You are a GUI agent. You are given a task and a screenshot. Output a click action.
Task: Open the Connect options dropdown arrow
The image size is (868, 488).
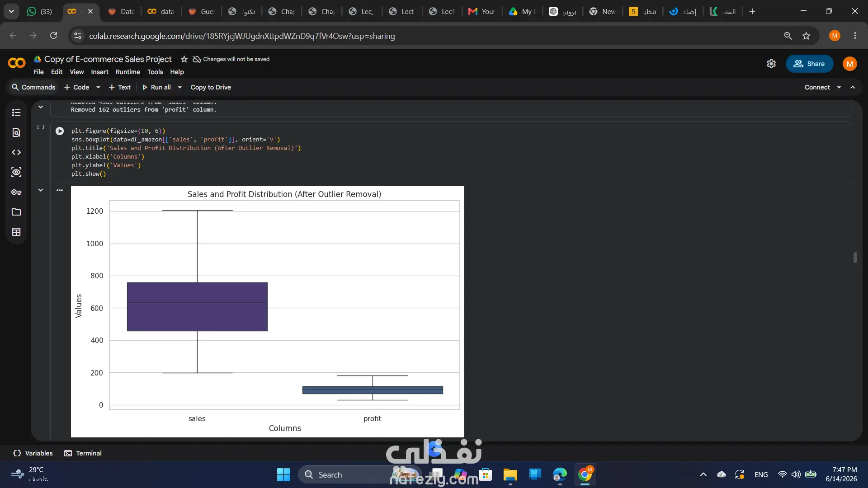coord(839,87)
